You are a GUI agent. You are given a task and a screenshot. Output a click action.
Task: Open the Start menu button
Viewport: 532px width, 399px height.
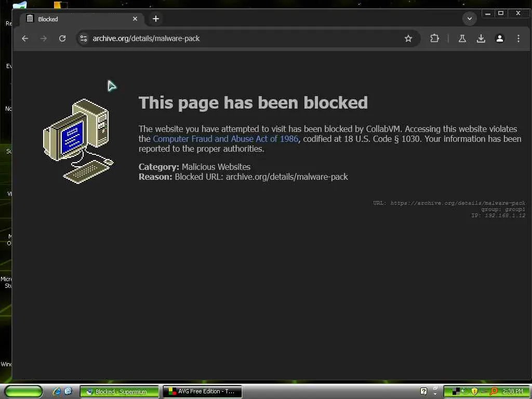click(x=24, y=392)
